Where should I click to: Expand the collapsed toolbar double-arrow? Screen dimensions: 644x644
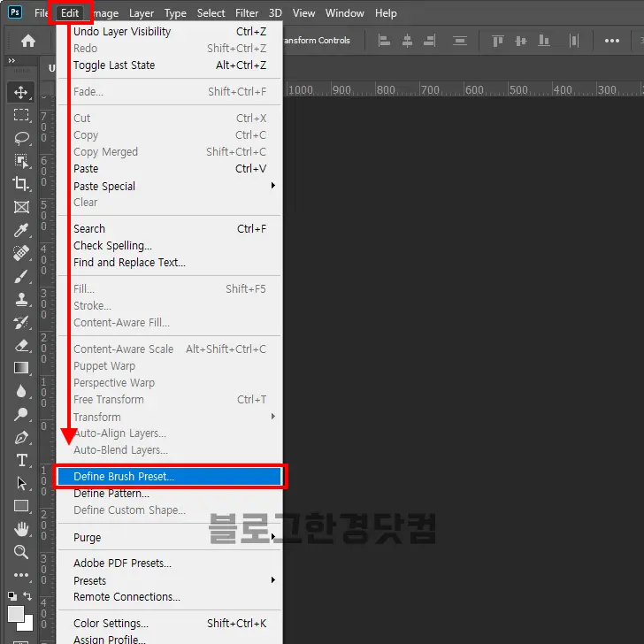coord(11,60)
